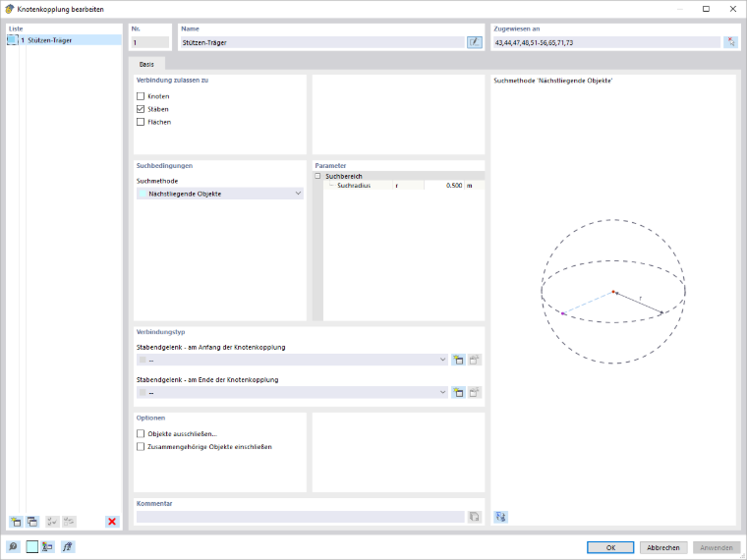Screen dimensions: 747x560
Task: Open Stabendgelenk am Ende dropdown
Action: [293, 392]
